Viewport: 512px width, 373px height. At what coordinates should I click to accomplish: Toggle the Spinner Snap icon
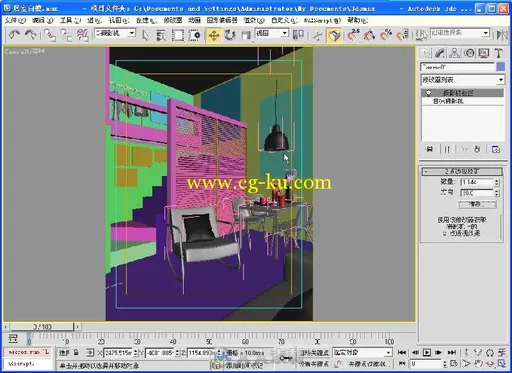coord(402,35)
